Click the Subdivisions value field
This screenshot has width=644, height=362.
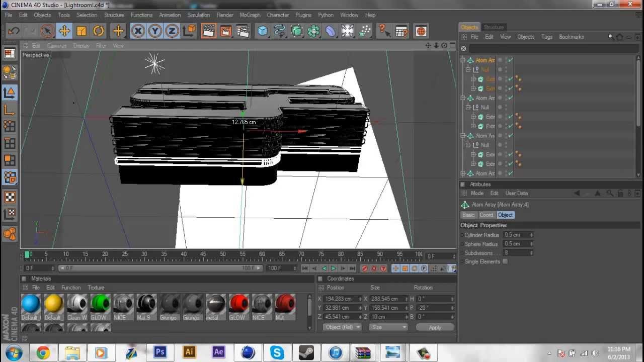coord(518,253)
